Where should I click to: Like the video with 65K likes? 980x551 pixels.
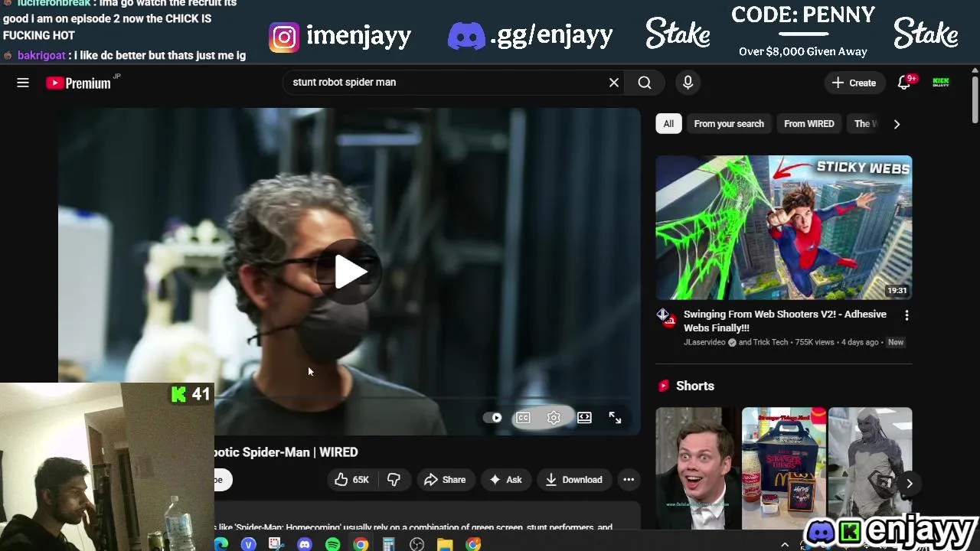pyautogui.click(x=351, y=480)
